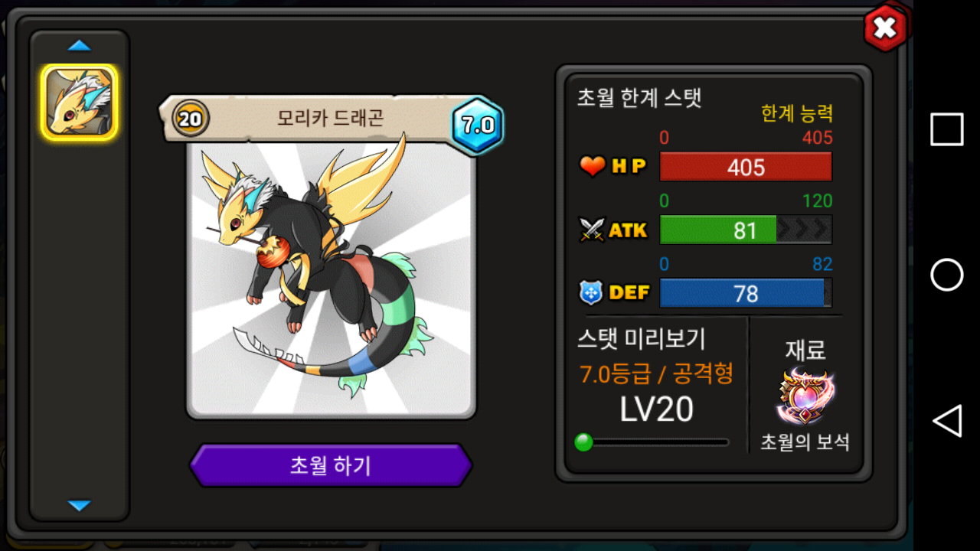This screenshot has width=980, height=551.
Task: Tap the Android back triangle button
Action: [x=947, y=421]
